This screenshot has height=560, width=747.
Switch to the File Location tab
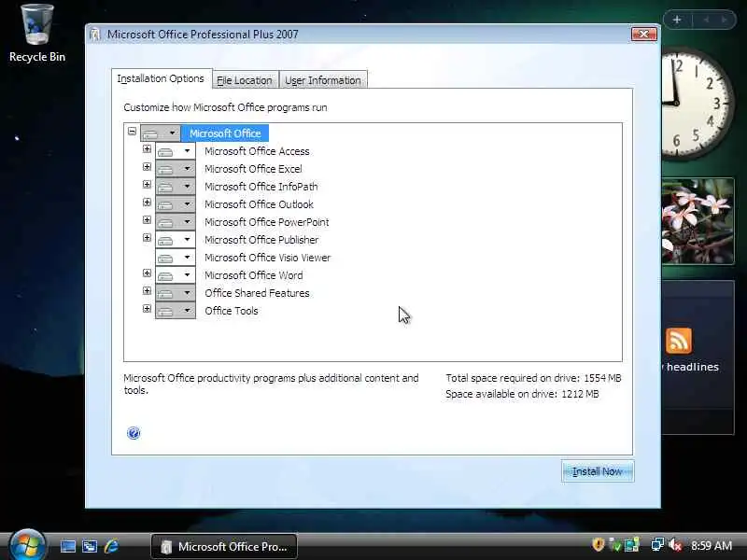coord(245,80)
